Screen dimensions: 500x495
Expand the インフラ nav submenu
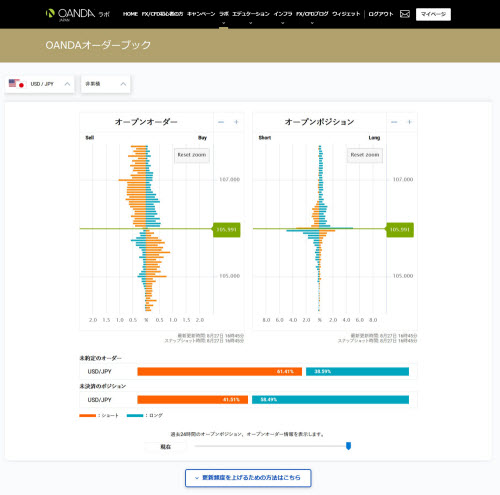click(x=283, y=23)
